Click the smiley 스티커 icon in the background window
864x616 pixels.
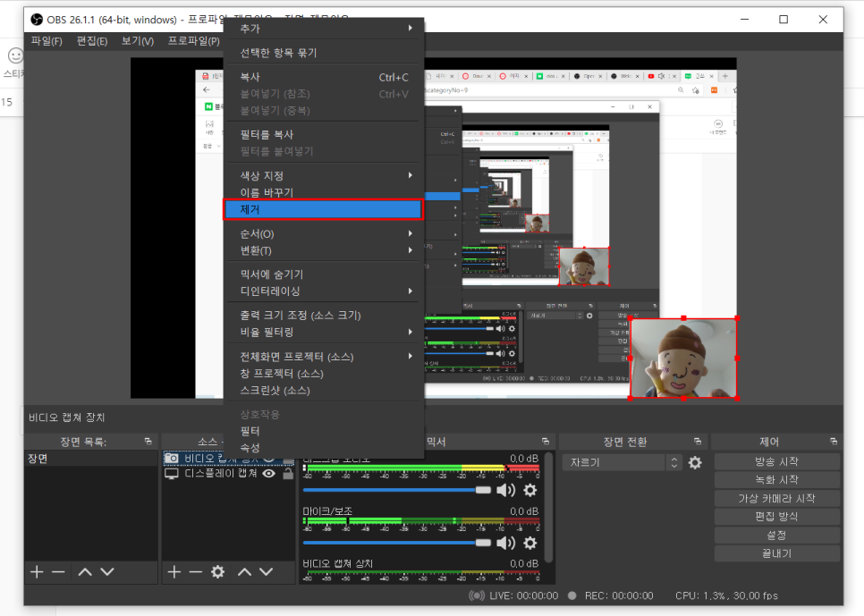point(15,55)
